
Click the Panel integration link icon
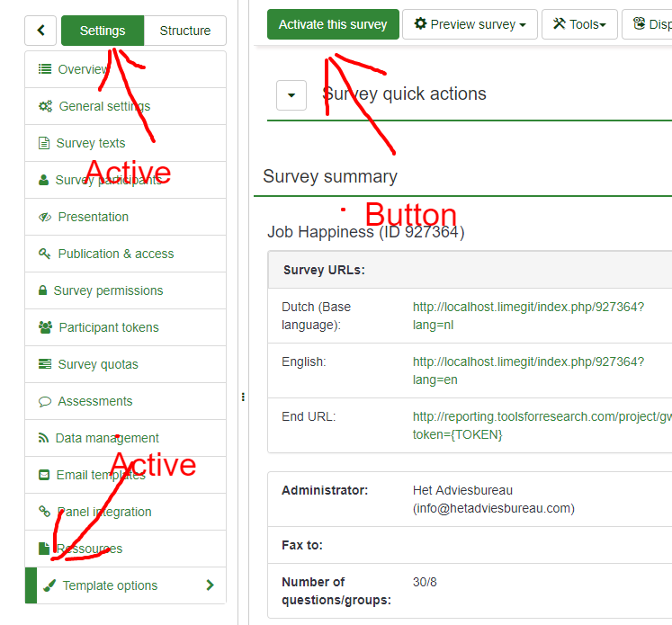[45, 511]
